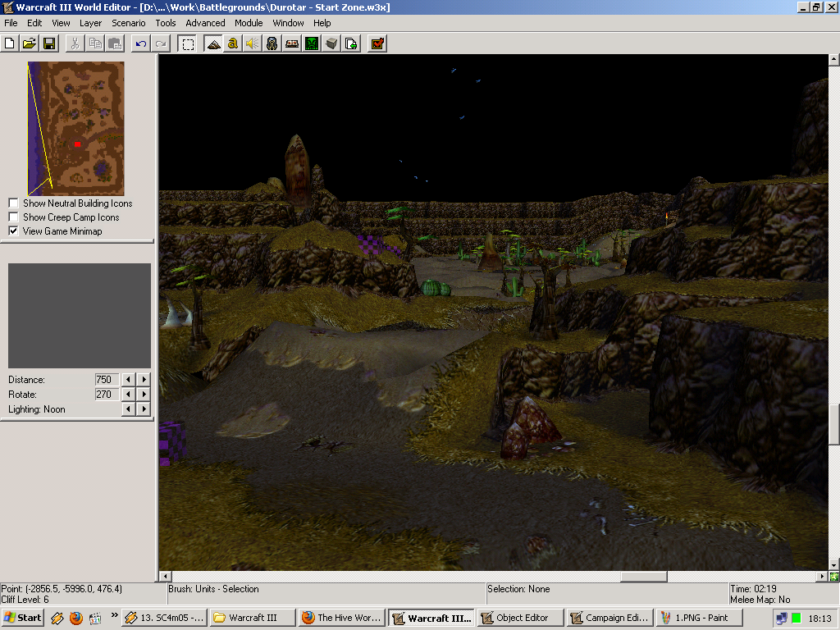Launch Firefox from quick launch

76,618
